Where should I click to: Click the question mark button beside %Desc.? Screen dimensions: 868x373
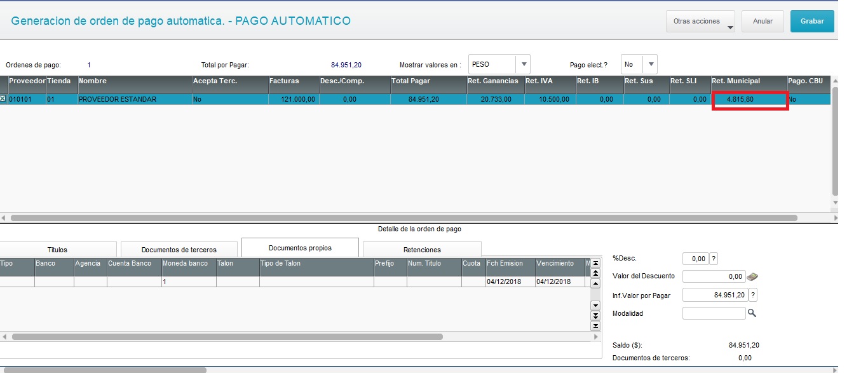click(714, 259)
